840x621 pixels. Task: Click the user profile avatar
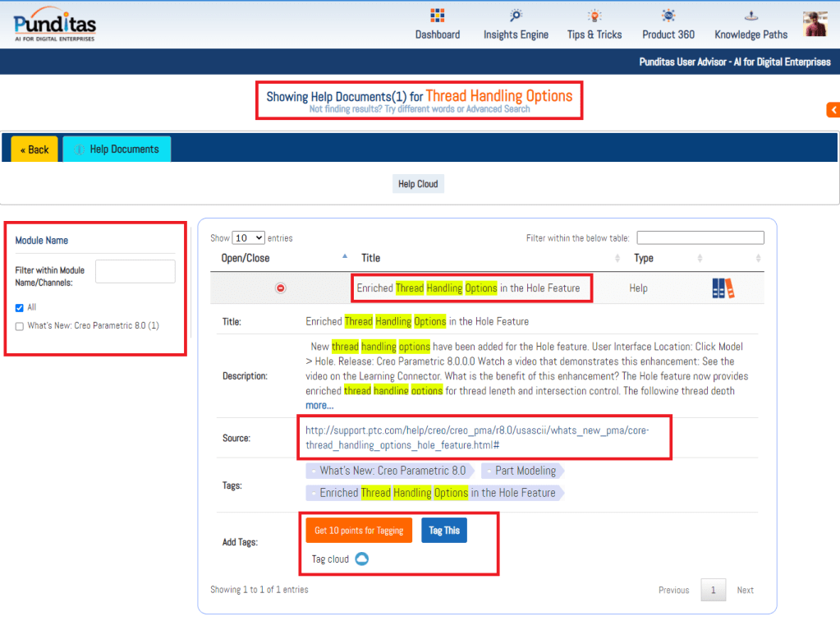[x=815, y=24]
